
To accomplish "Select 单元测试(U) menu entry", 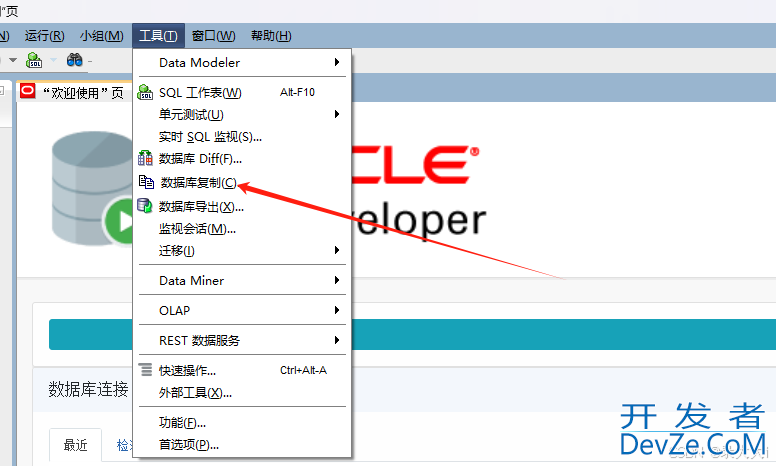I will [242, 115].
